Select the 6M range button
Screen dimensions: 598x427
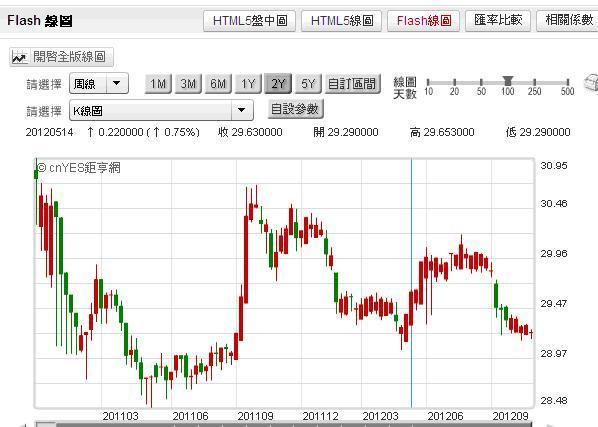point(218,83)
